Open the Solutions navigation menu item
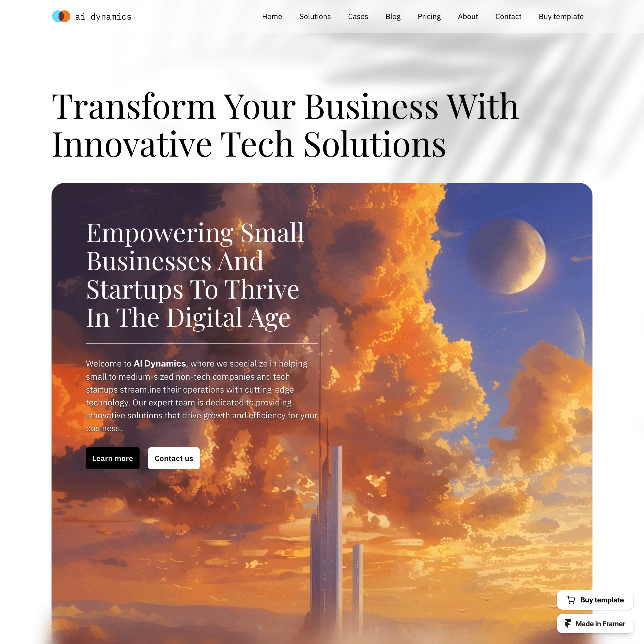This screenshot has height=644, width=644. [314, 16]
